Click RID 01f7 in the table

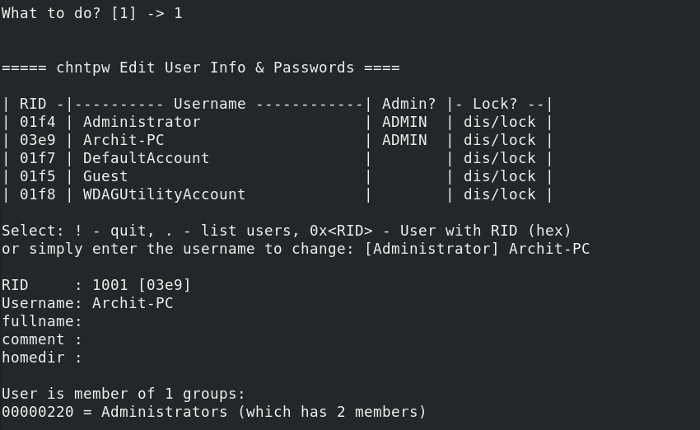click(38, 158)
